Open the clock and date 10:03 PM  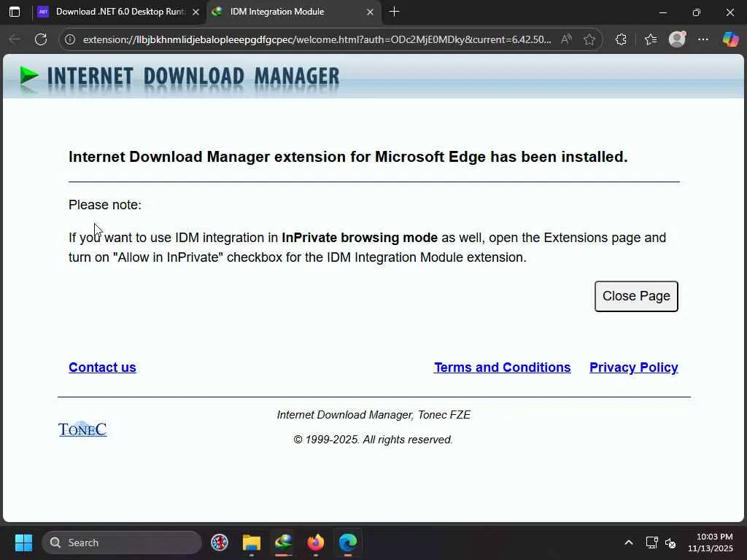click(711, 542)
